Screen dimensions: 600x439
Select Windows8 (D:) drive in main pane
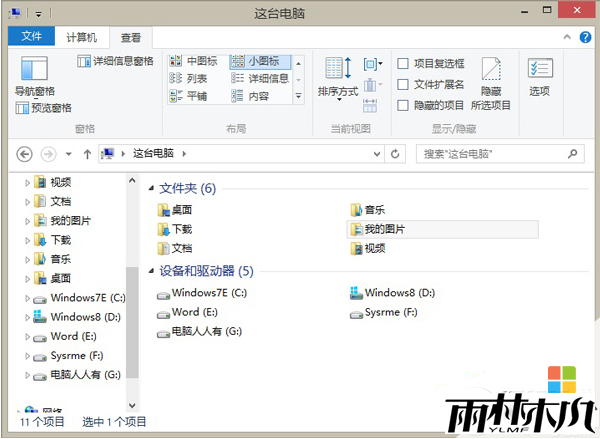pos(393,293)
